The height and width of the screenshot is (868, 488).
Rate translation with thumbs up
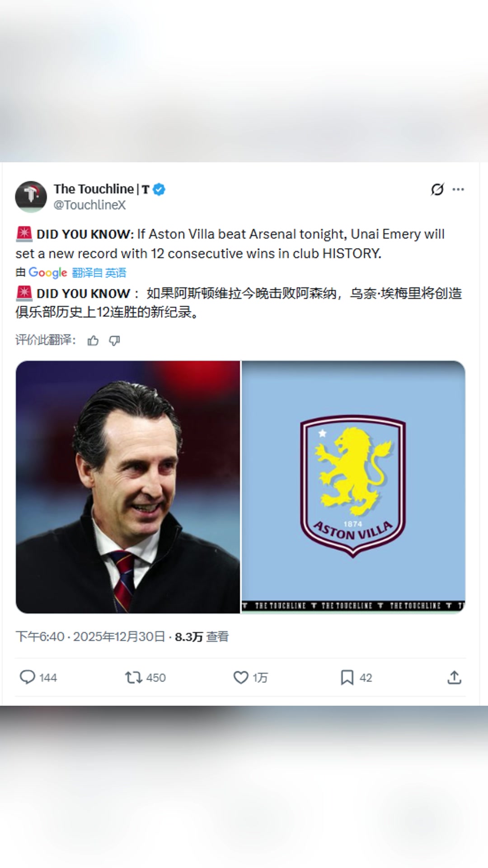pos(93,340)
